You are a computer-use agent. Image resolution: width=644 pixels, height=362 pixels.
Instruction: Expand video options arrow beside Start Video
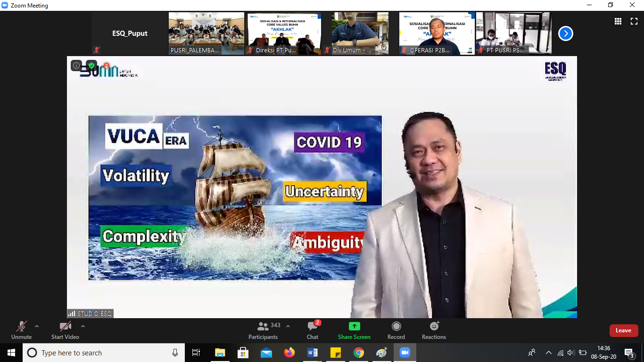click(x=83, y=326)
